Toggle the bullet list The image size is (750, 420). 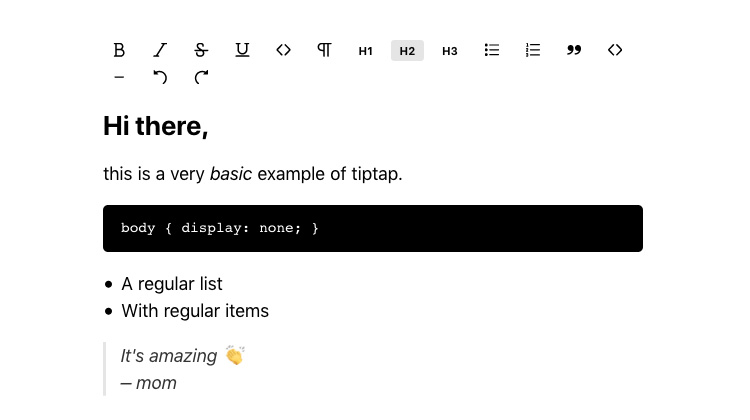[x=492, y=50]
